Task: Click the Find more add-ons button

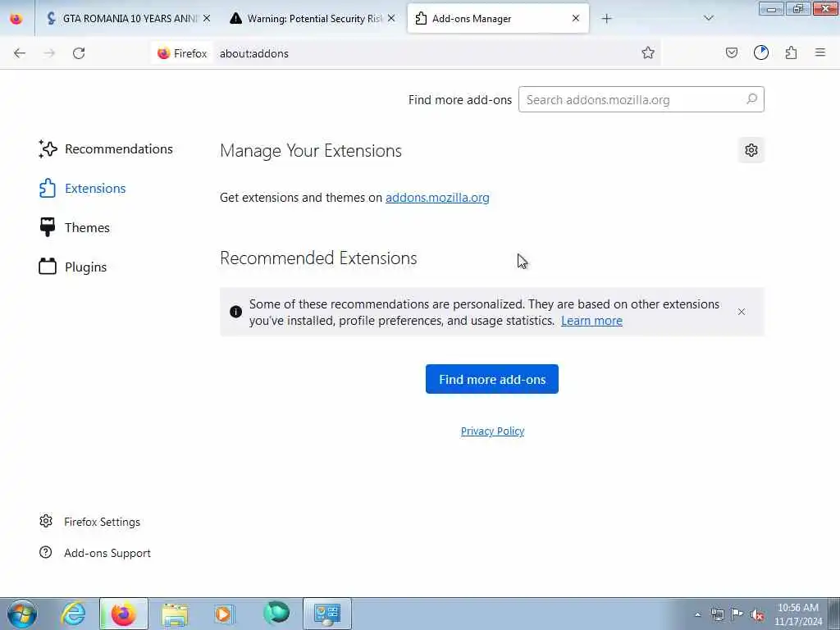Action: (492, 379)
